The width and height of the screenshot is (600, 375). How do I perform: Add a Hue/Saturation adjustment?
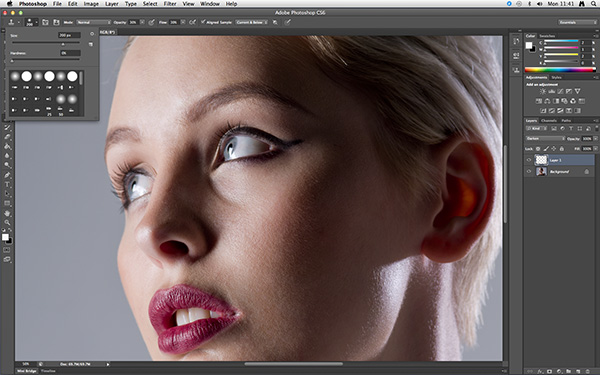click(538, 101)
